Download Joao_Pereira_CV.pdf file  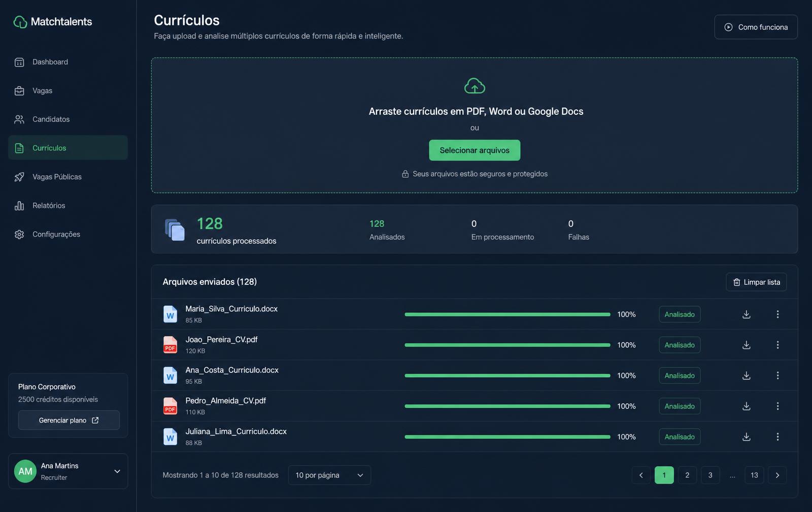[747, 345]
